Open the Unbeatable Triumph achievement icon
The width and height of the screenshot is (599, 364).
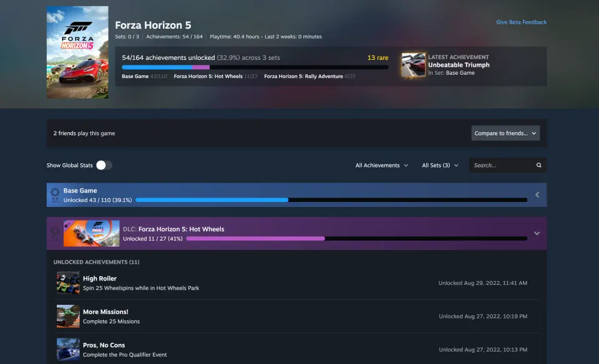(x=413, y=65)
